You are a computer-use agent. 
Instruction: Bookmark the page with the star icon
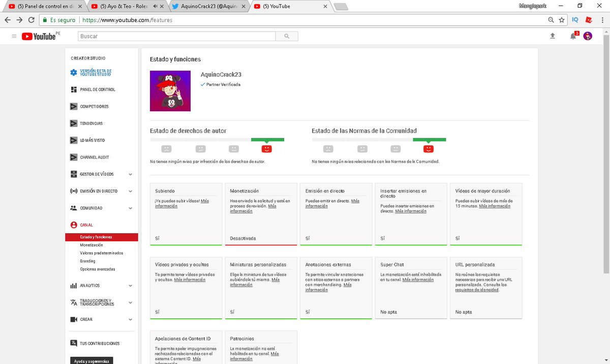(x=562, y=20)
